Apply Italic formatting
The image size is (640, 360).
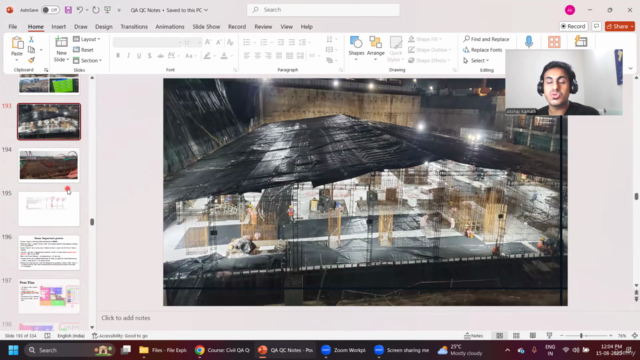[x=128, y=56]
